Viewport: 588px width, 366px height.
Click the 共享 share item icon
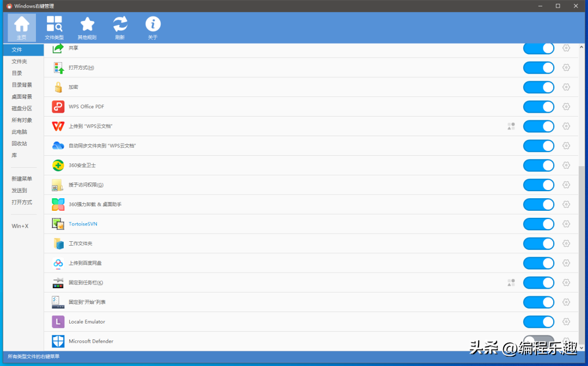pyautogui.click(x=58, y=48)
